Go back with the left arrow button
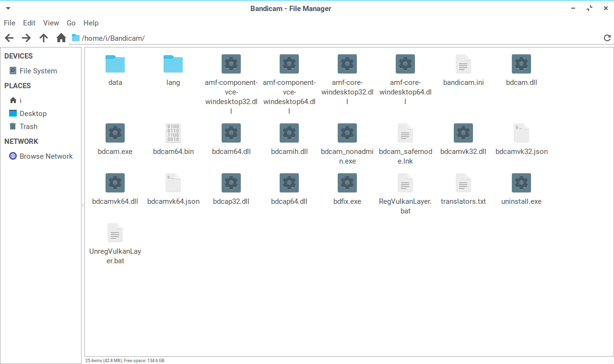614x364 pixels. (9, 38)
